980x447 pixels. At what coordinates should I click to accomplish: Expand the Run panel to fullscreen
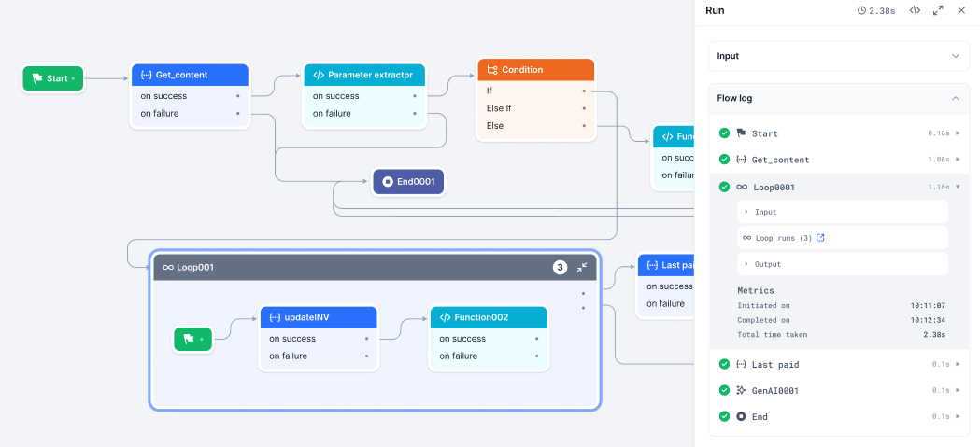tap(938, 10)
